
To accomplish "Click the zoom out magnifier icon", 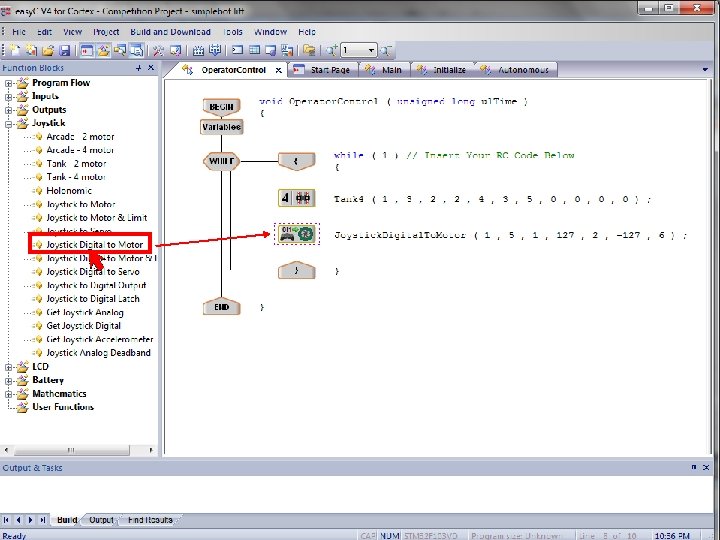I will click(x=386, y=50).
